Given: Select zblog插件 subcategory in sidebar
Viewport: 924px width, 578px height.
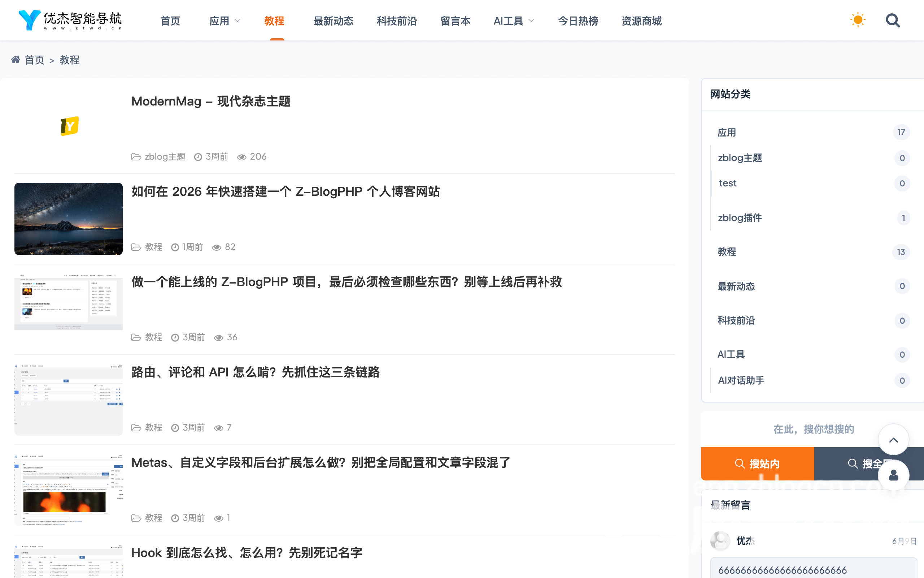Looking at the screenshot, I should point(740,218).
